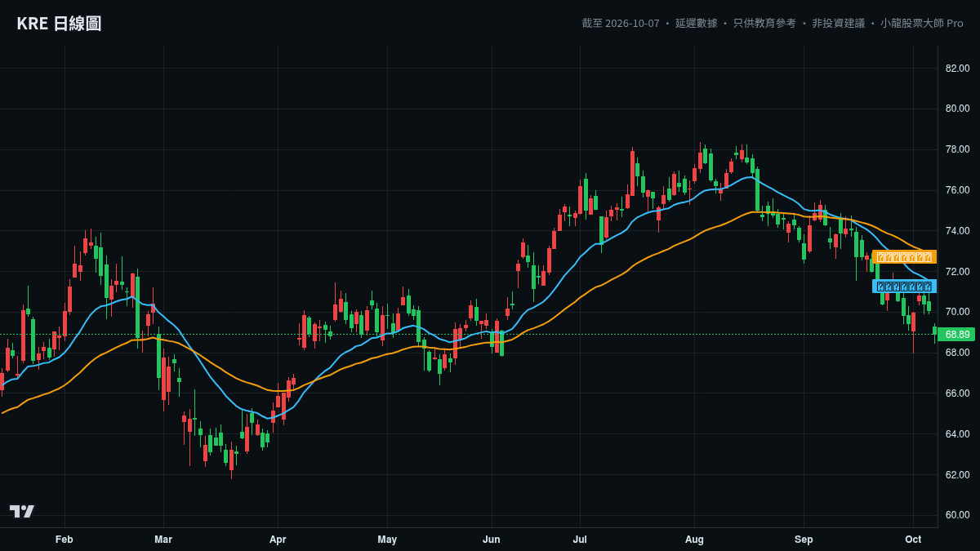Image resolution: width=980 pixels, height=551 pixels.
Task: Select the Apr label on time axis
Action: click(x=278, y=540)
